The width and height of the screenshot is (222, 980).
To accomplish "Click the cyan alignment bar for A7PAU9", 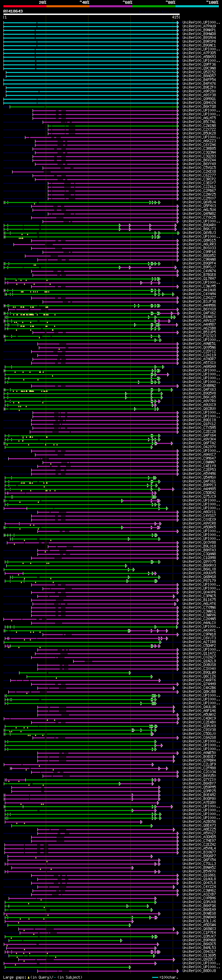I will pyautogui.click(x=91, y=26).
